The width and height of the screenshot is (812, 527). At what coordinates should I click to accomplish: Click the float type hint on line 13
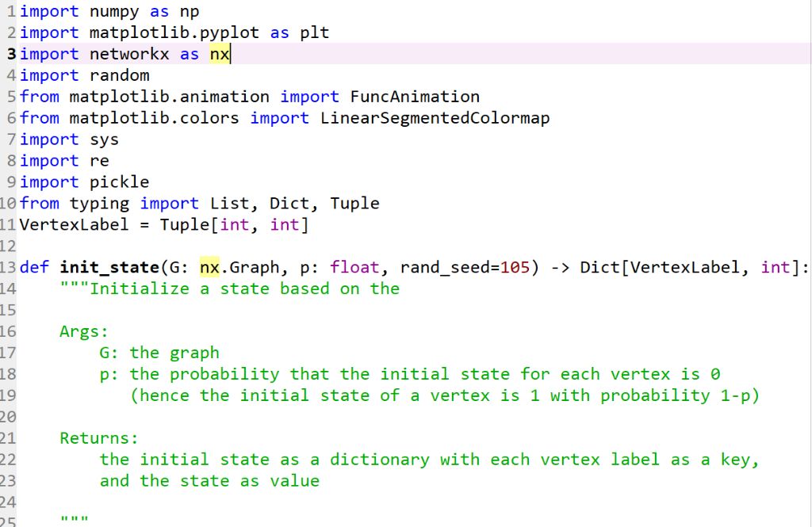coord(354,267)
